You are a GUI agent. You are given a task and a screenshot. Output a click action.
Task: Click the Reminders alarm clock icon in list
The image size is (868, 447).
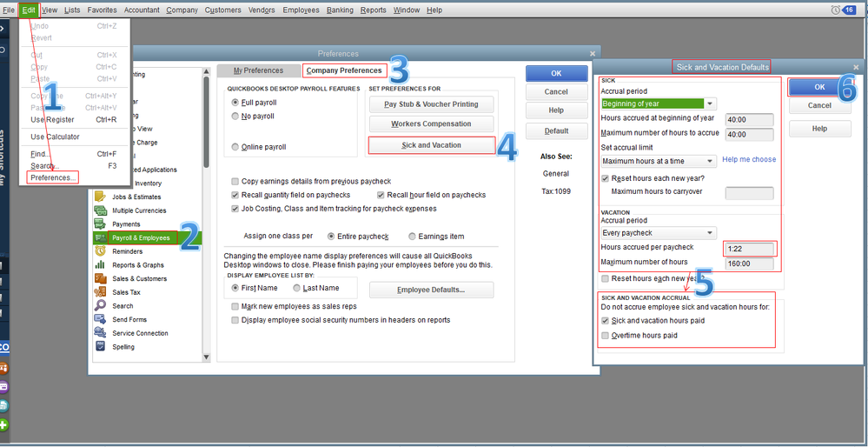tap(100, 251)
